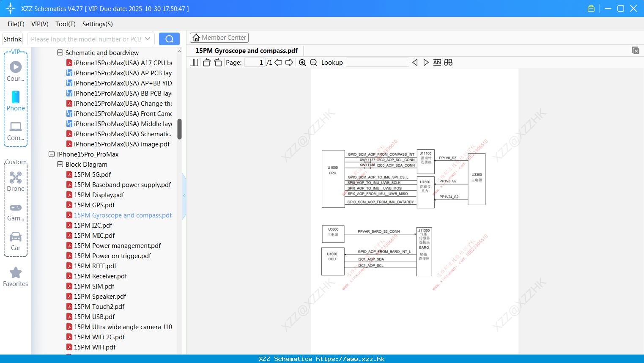Image resolution: width=644 pixels, height=363 pixels.
Task: Open 15PM USB.pdf
Action: [90, 317]
